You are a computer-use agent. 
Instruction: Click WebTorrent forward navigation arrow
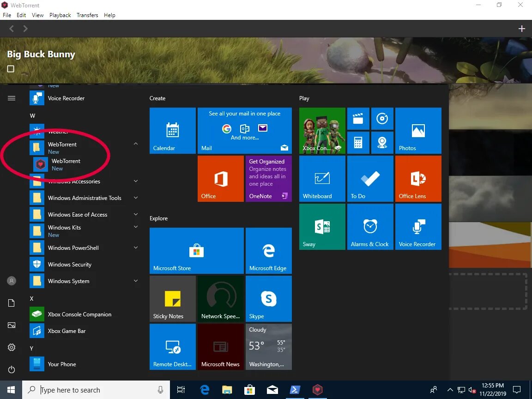point(25,29)
